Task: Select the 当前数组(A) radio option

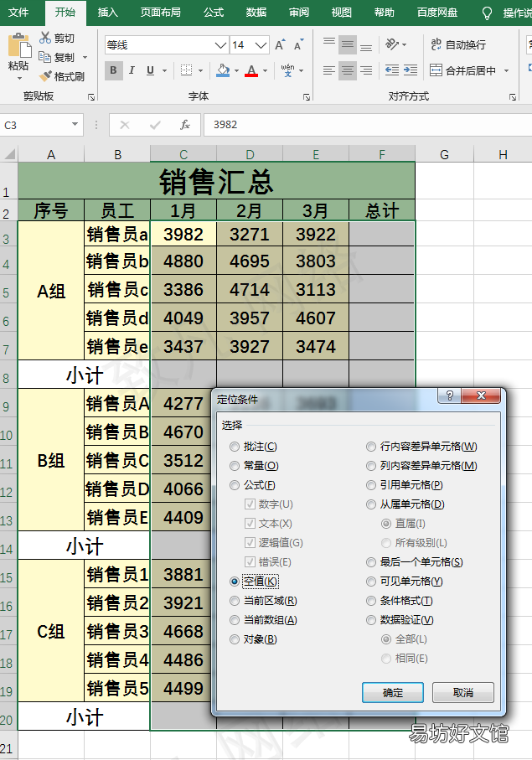Action: (235, 620)
